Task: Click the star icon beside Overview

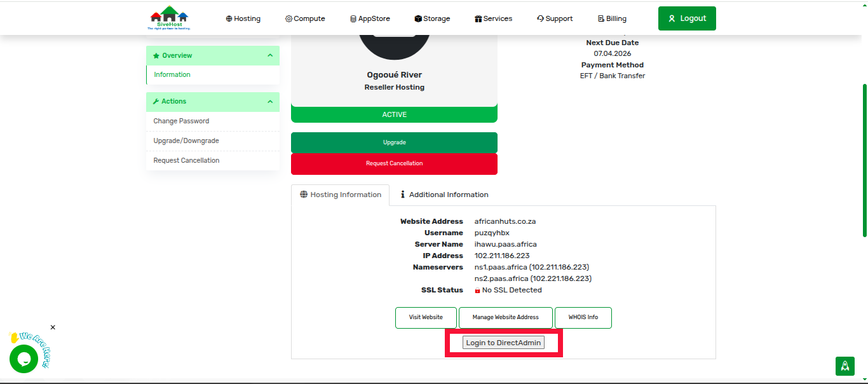Action: (x=156, y=56)
